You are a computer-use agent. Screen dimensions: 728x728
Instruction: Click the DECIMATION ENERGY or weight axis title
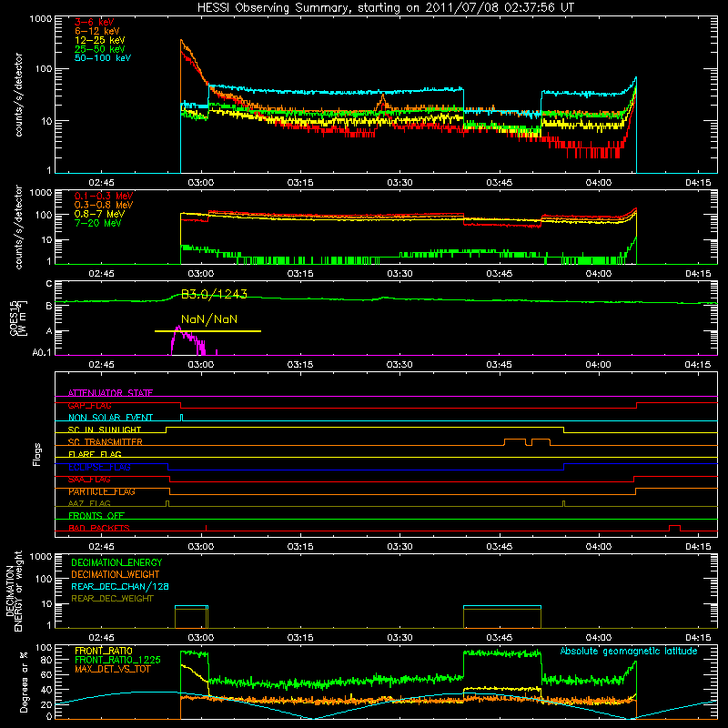pos(14,591)
